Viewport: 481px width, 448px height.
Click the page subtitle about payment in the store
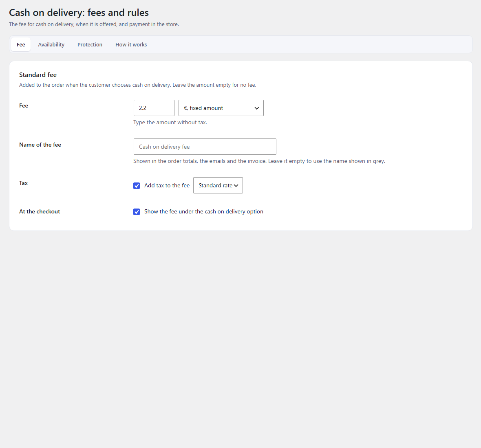point(94,24)
